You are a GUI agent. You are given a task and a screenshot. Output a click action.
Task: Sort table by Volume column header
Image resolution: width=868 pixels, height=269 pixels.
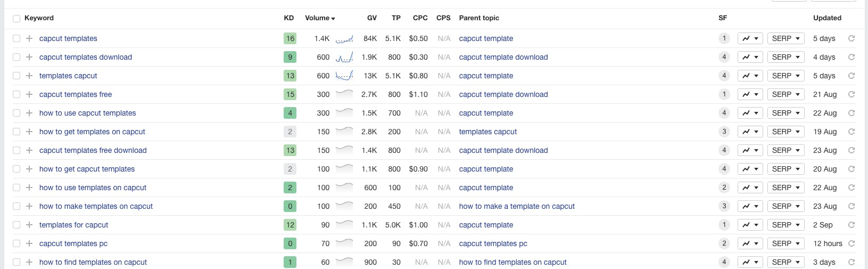320,18
